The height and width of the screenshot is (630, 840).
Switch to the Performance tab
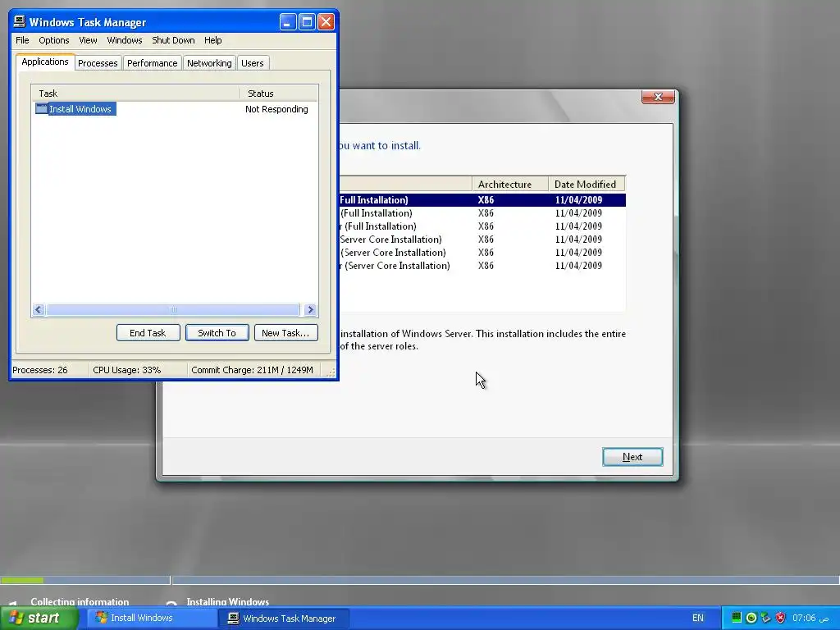pyautogui.click(x=152, y=63)
